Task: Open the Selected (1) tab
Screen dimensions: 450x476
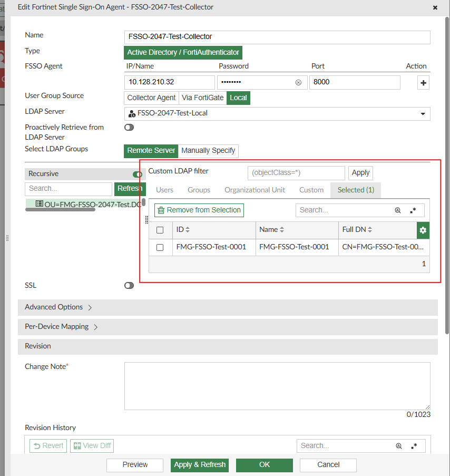Action: point(356,190)
